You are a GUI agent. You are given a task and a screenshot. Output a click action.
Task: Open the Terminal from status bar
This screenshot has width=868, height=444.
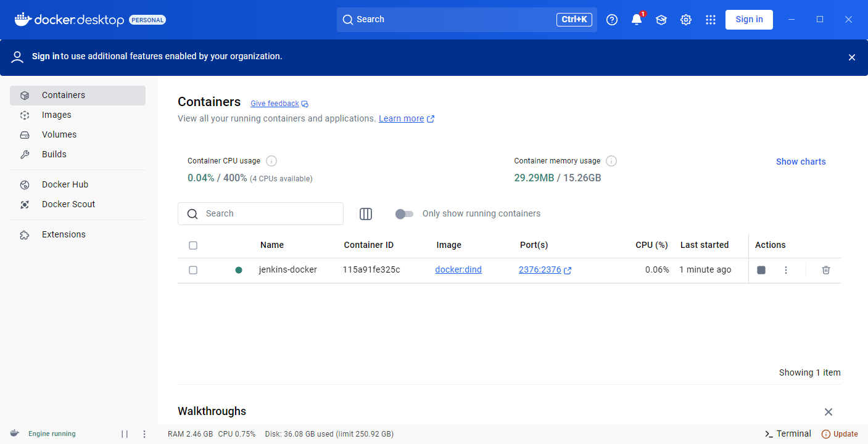coord(788,434)
